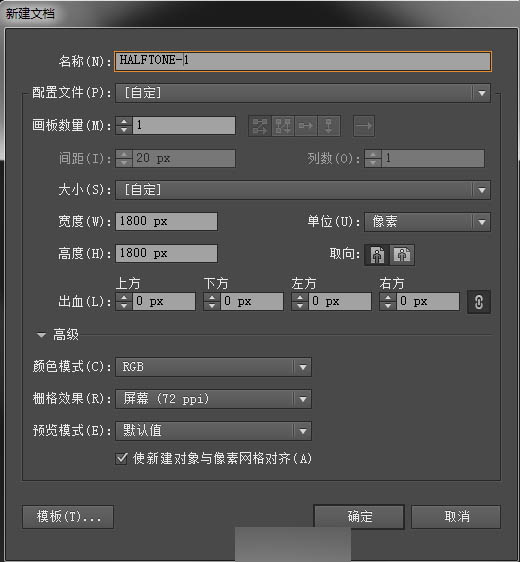Click the 取消 cancel button
The height and width of the screenshot is (562, 520).
[456, 517]
